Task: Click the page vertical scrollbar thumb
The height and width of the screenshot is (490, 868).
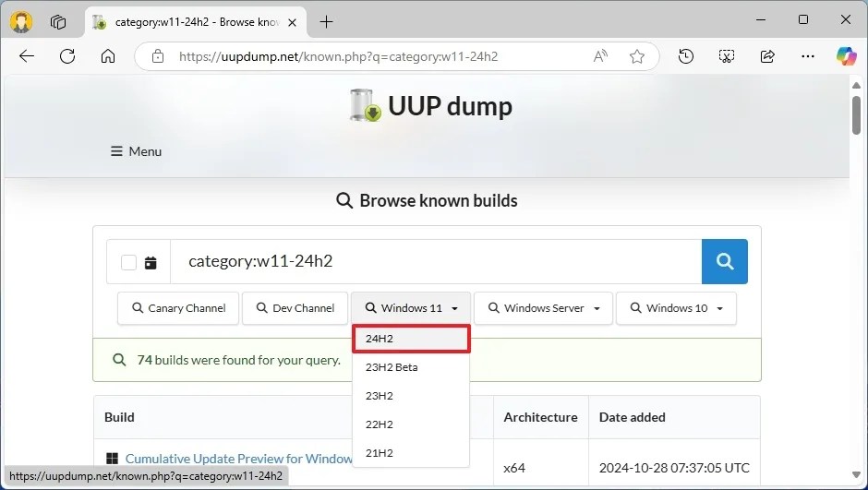Action: click(x=856, y=115)
